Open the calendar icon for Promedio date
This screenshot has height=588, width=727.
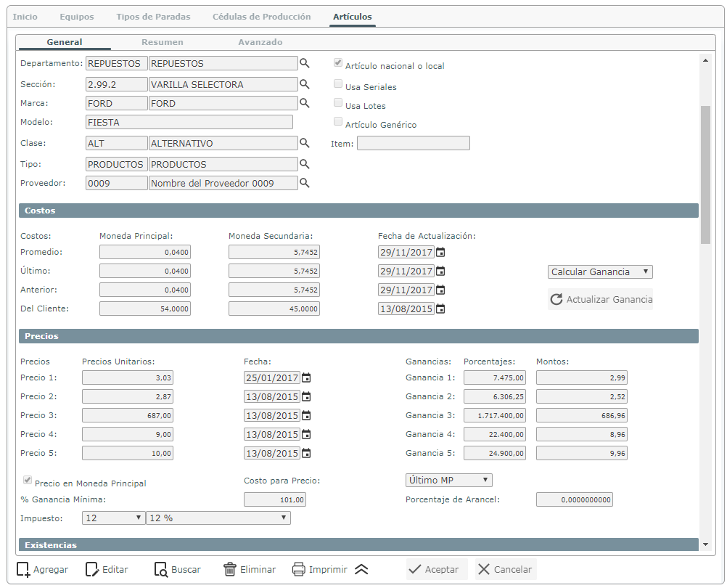coord(440,253)
